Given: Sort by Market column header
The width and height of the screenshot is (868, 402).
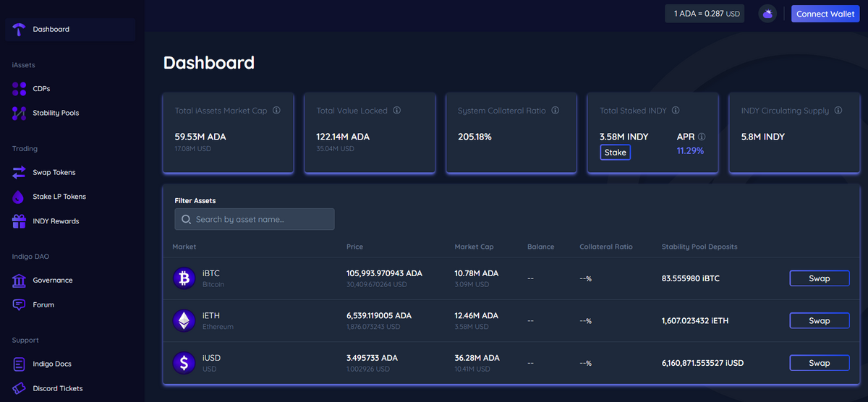Looking at the screenshot, I should (x=184, y=247).
